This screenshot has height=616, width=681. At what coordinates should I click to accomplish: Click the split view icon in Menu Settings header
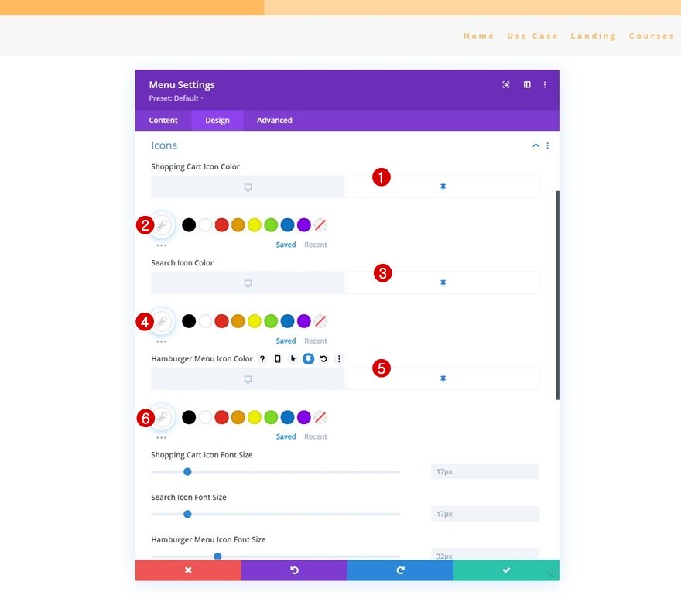tap(527, 84)
